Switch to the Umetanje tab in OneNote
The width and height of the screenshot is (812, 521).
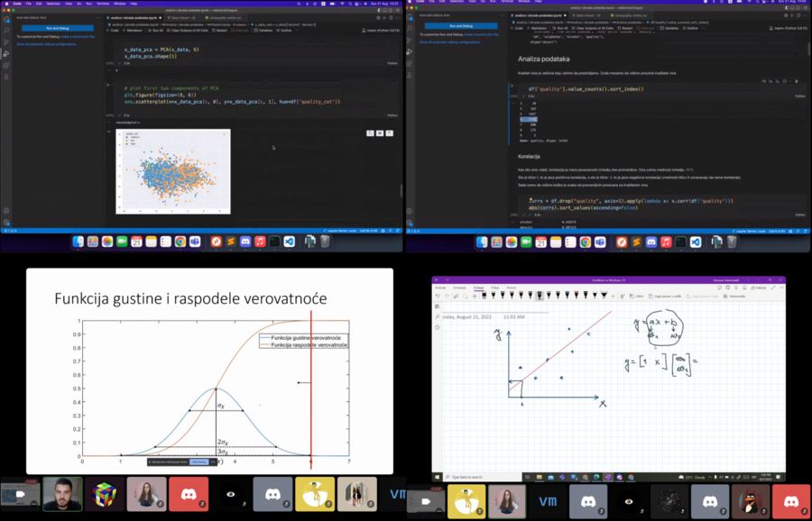(x=459, y=287)
